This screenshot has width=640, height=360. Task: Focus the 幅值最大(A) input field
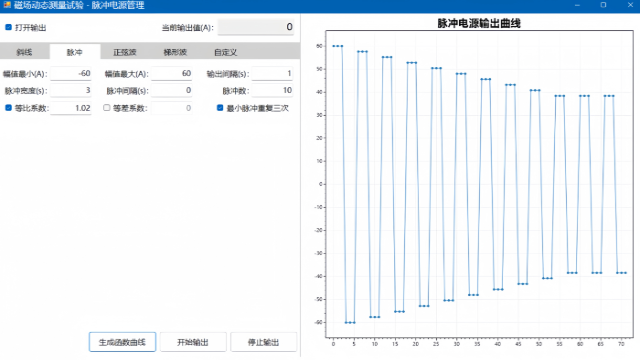coord(171,73)
